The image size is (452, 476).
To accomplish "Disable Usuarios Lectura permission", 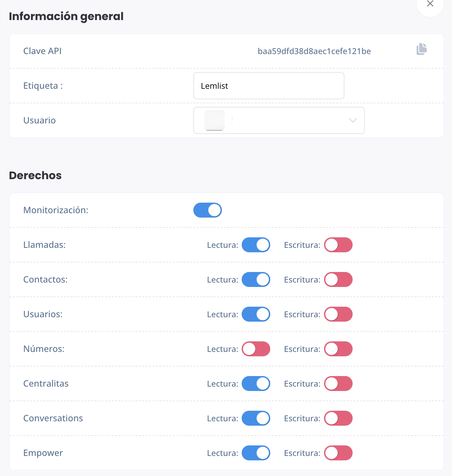I will point(256,314).
